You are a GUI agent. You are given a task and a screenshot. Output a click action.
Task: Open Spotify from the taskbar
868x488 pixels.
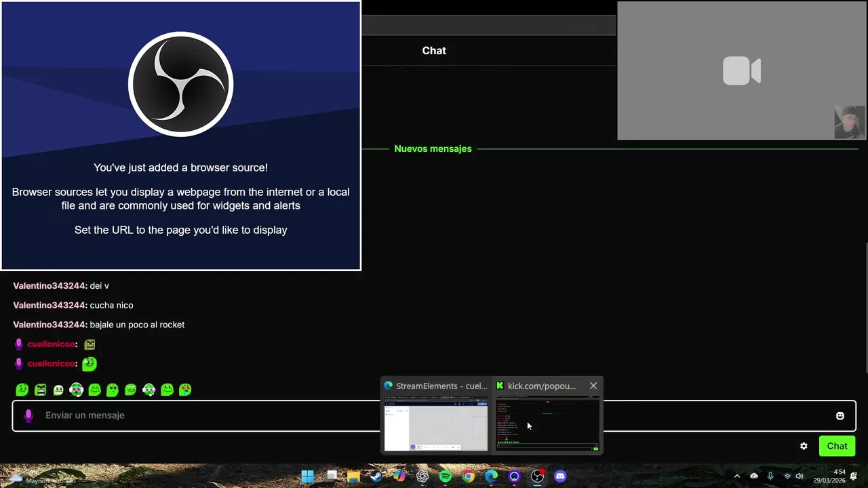(446, 476)
